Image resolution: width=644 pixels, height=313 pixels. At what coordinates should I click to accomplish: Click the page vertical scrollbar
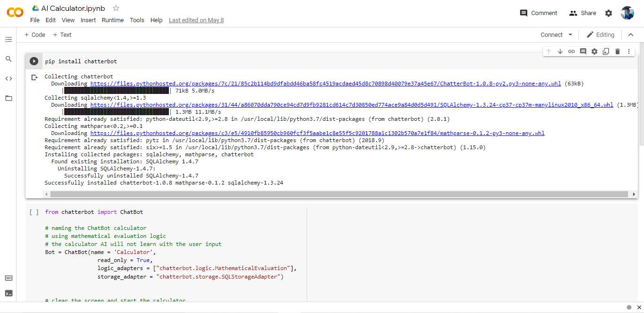pyautogui.click(x=641, y=94)
